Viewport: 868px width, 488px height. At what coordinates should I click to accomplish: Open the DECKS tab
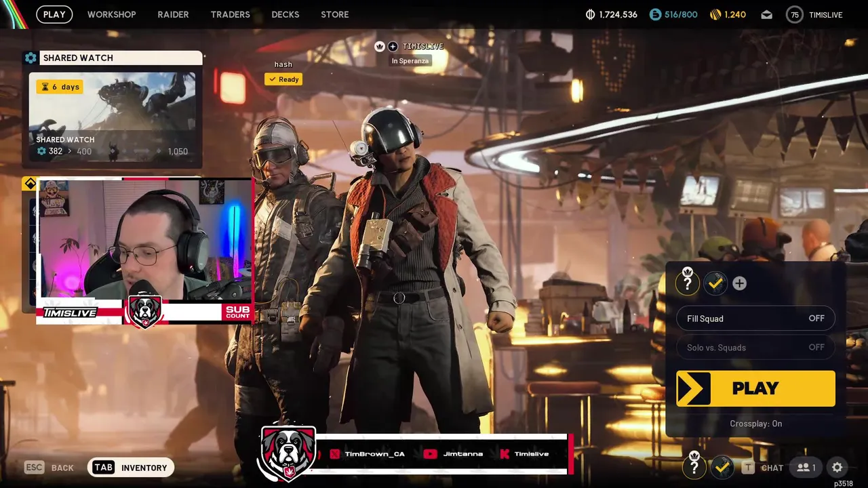[x=285, y=14]
